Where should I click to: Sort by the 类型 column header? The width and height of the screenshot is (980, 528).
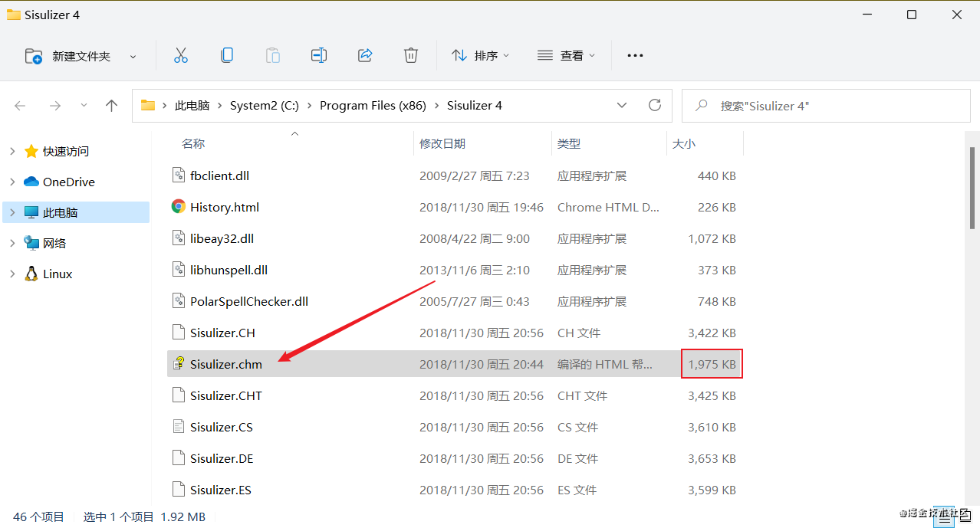569,144
